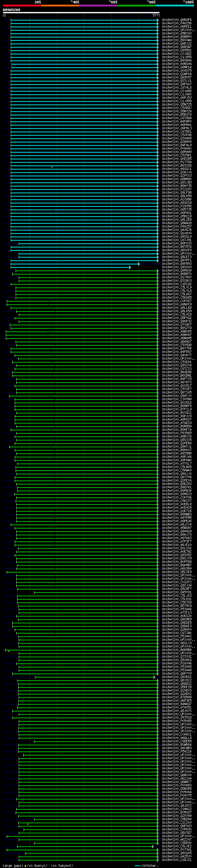Click hit UniRef100_Q5N725

click(177, 104)
